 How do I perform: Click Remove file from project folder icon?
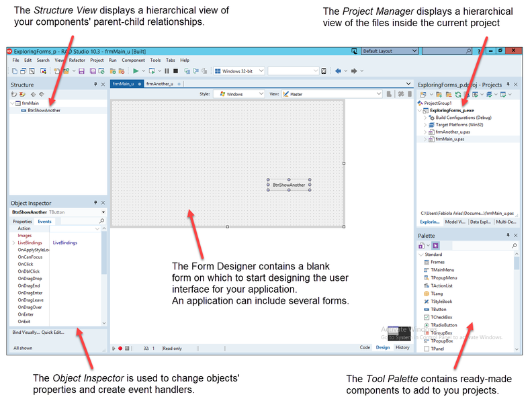click(x=121, y=71)
